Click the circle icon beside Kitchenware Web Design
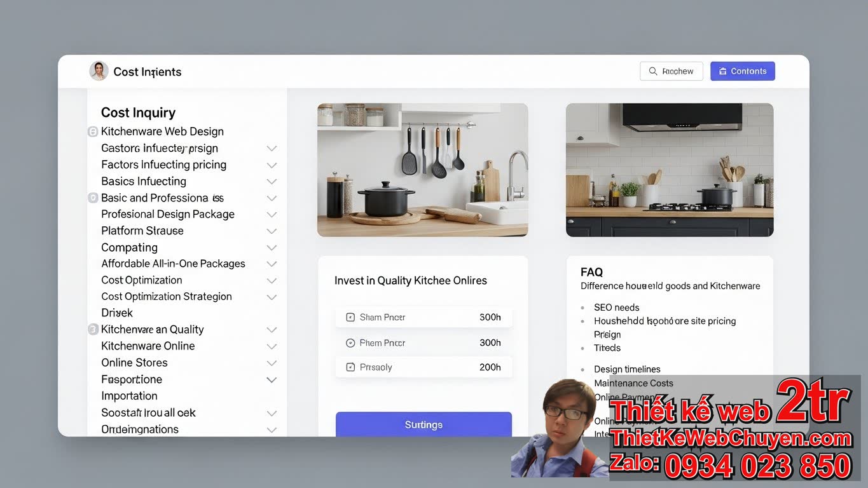 click(93, 132)
